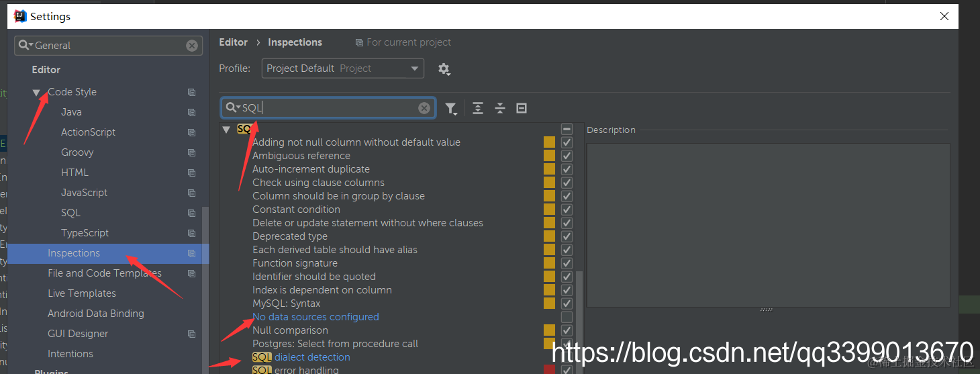Open the inspections filter funnel

[x=451, y=109]
